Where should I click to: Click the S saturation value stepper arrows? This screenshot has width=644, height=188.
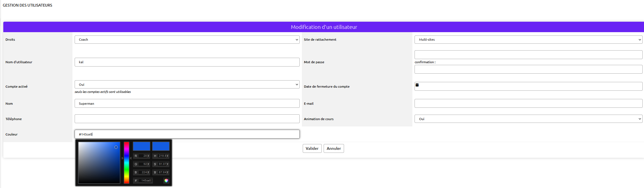point(167,164)
